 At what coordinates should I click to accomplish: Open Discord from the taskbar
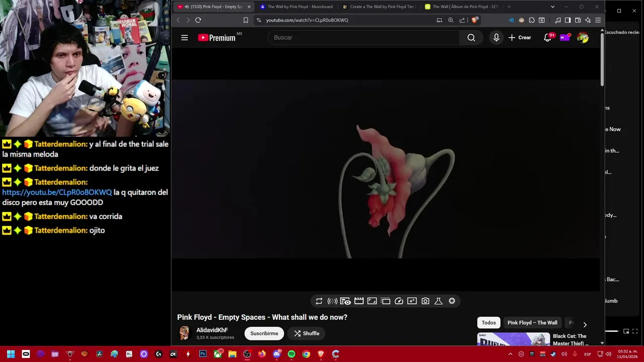point(277,354)
